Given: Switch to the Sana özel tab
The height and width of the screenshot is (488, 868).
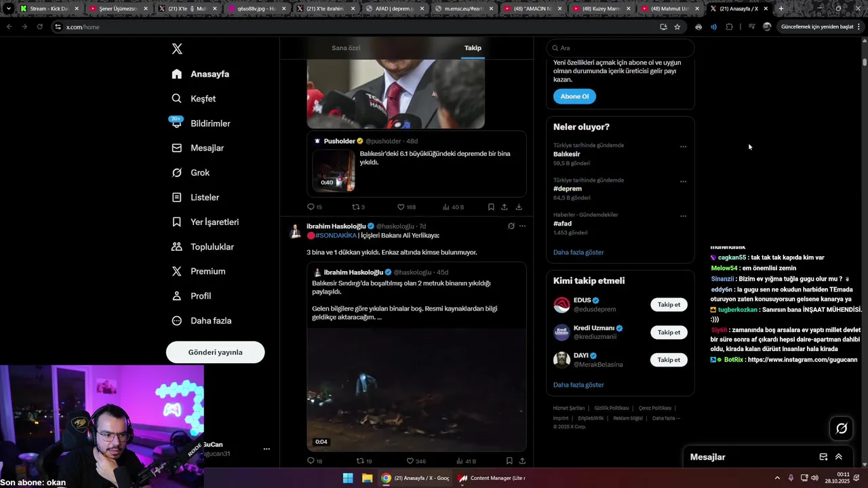Looking at the screenshot, I should coord(346,48).
